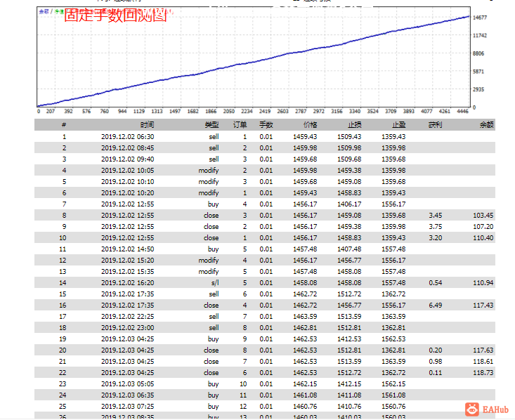The image size is (515, 420).
Task: Click the balance value 110.94
Action: click(x=483, y=283)
